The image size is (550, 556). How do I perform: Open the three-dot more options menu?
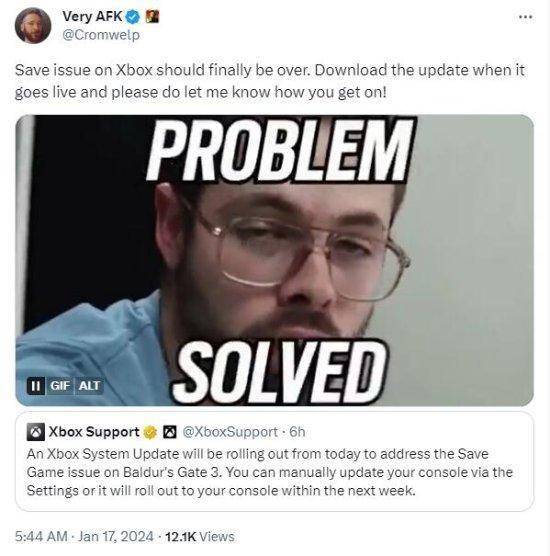point(525,17)
